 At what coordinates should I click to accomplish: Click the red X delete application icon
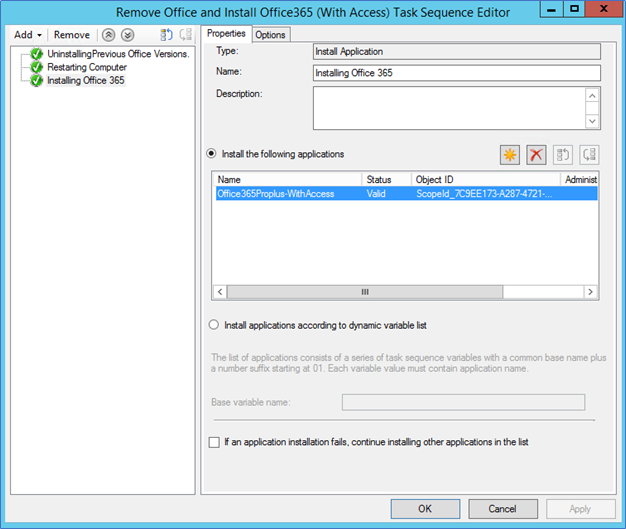click(x=536, y=155)
